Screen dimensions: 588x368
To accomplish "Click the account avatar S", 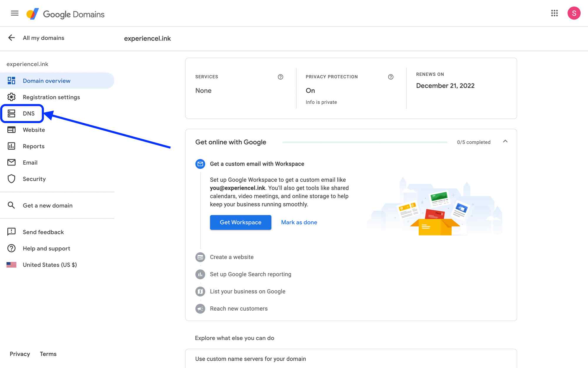I will [574, 13].
